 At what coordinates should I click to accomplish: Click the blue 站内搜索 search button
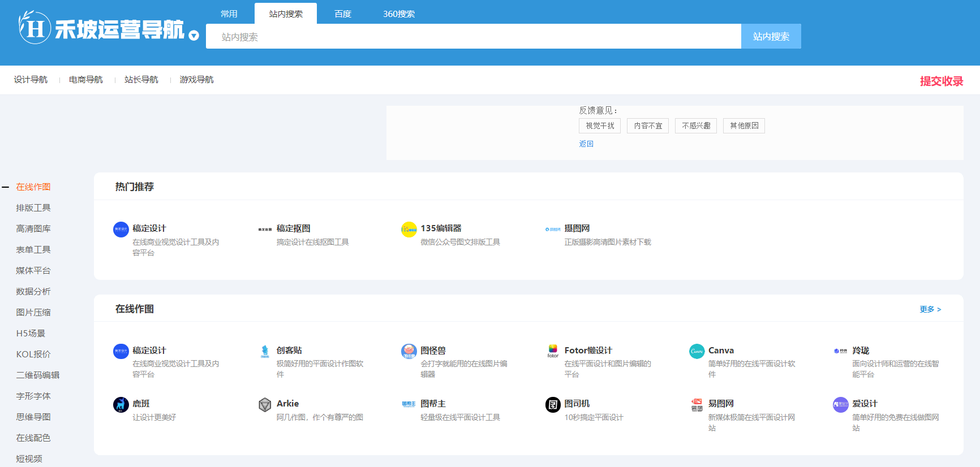pyautogui.click(x=771, y=36)
